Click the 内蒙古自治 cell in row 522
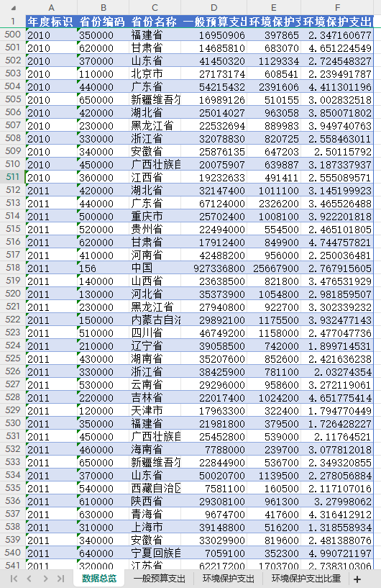Image resolution: width=381 pixels, height=588 pixels. pos(155,320)
